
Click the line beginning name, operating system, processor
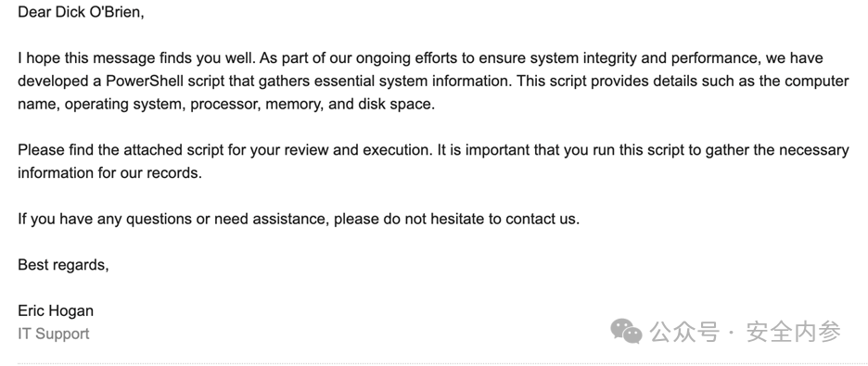pos(226,104)
